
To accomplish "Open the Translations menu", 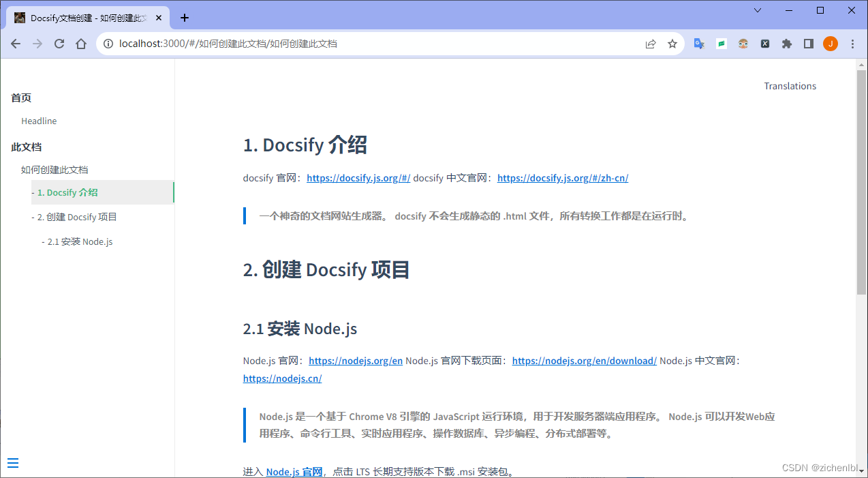I will pyautogui.click(x=790, y=86).
